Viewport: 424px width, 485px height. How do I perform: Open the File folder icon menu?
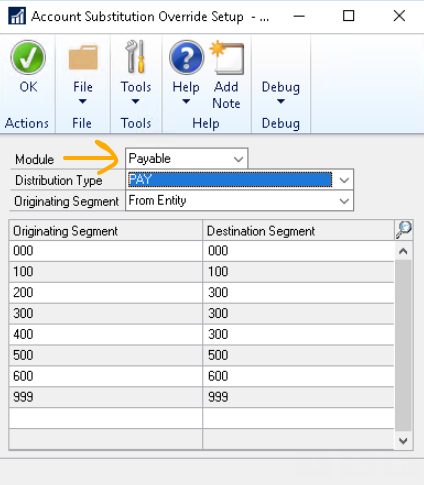pos(83,57)
